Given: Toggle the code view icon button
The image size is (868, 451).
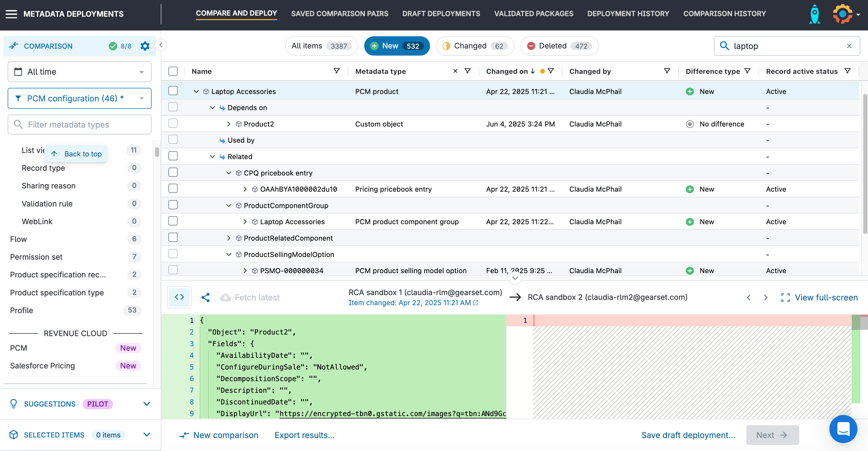Looking at the screenshot, I should 179,297.
